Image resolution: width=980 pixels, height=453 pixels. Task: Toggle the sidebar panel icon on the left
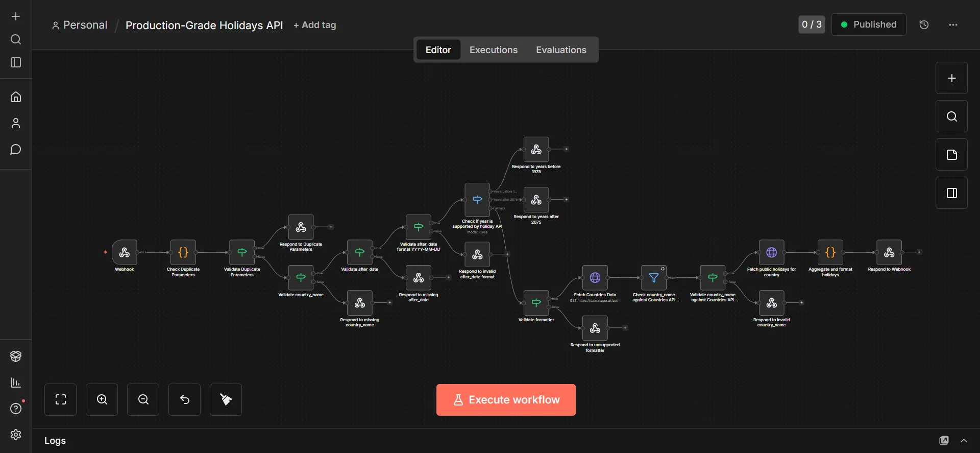[x=16, y=62]
